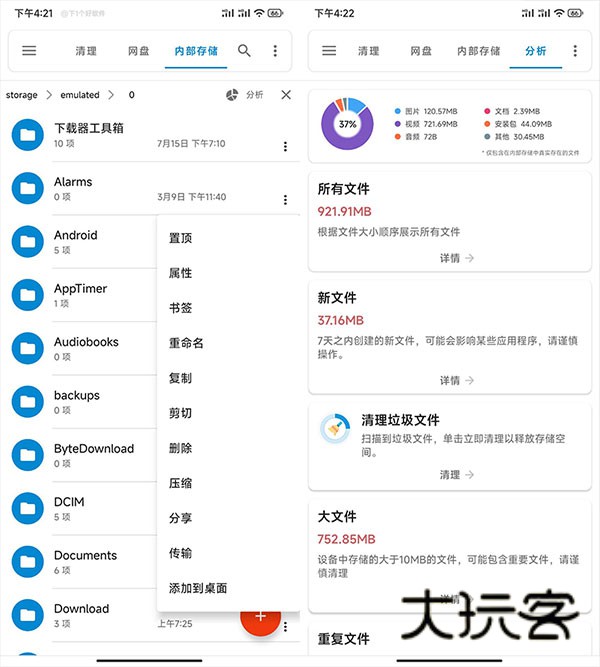Tap the search magnifier icon
The height and width of the screenshot is (667, 600).
tap(244, 51)
